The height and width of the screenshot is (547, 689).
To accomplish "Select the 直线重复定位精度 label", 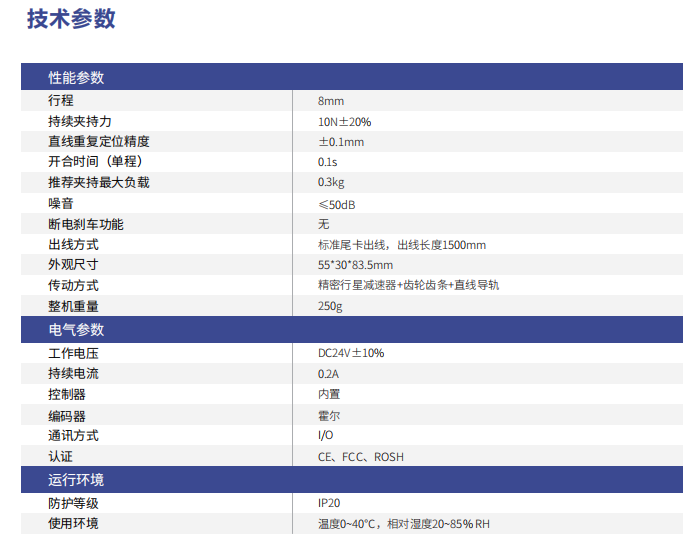I will (98, 142).
